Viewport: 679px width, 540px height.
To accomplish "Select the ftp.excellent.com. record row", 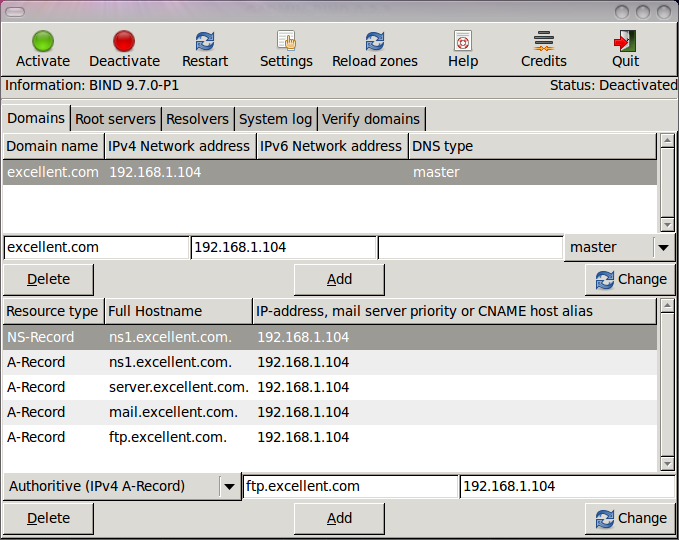I will [330, 437].
